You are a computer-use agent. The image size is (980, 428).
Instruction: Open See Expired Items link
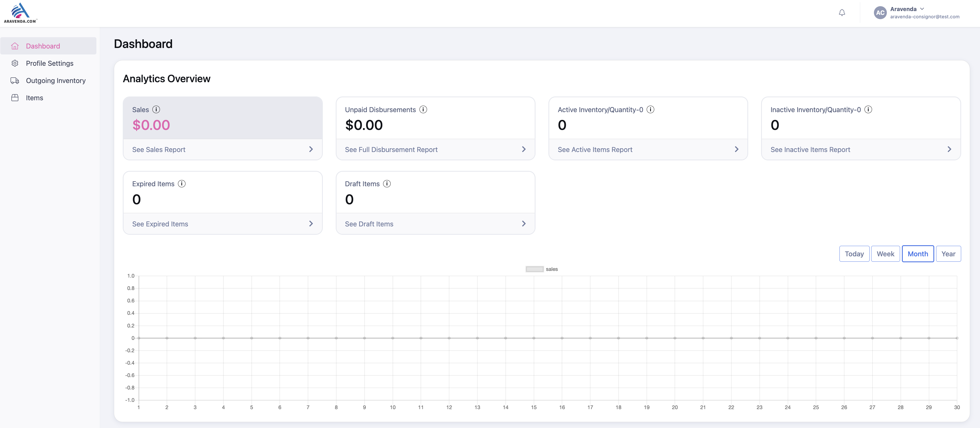[160, 224]
